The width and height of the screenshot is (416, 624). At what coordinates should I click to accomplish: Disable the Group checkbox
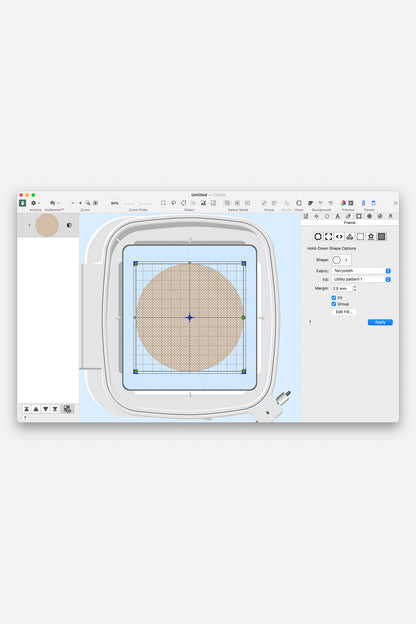(x=334, y=304)
